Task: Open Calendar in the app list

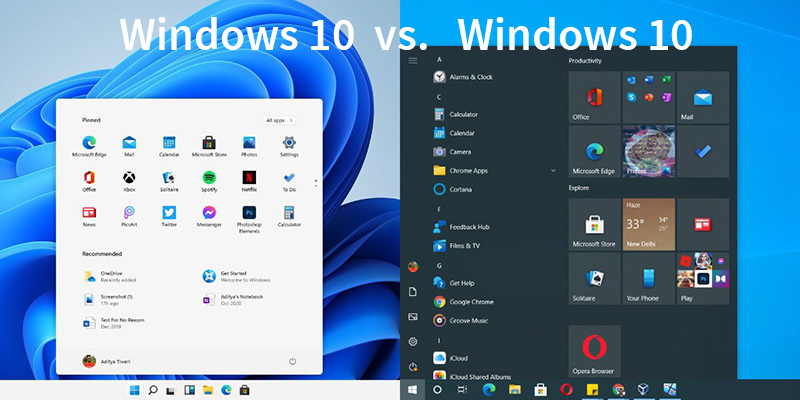Action: pos(455,133)
